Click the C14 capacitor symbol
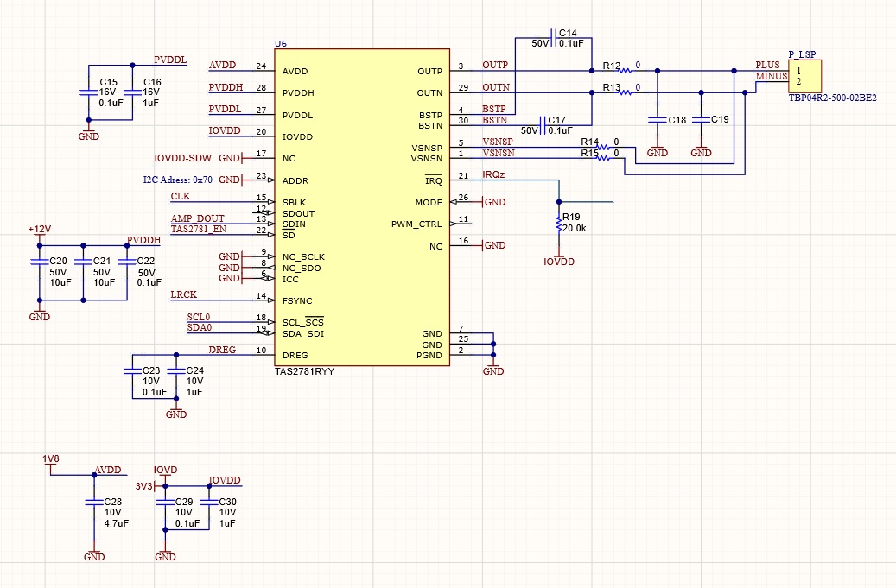The height and width of the screenshot is (588, 896). click(554, 38)
